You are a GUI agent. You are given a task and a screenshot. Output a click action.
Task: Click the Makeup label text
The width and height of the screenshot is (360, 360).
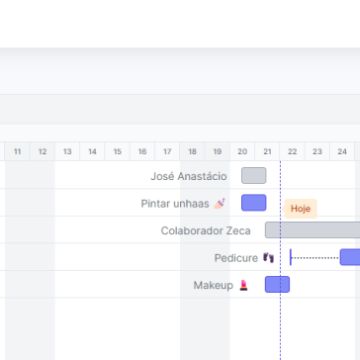[x=213, y=285]
